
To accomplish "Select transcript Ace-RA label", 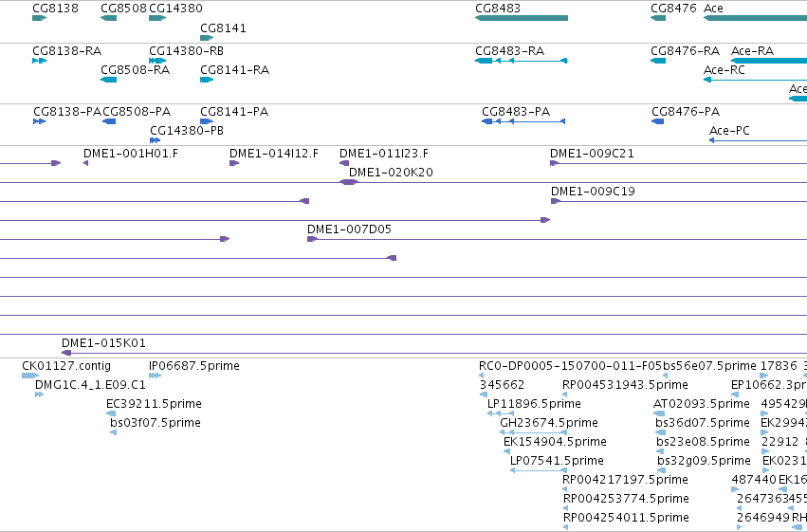I will tap(752, 51).
